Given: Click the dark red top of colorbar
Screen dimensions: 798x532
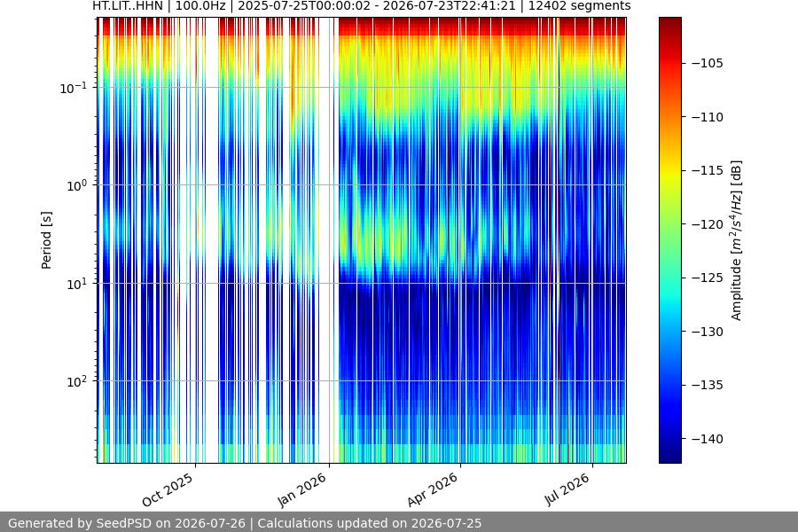Looking at the screenshot, I should point(669,25).
